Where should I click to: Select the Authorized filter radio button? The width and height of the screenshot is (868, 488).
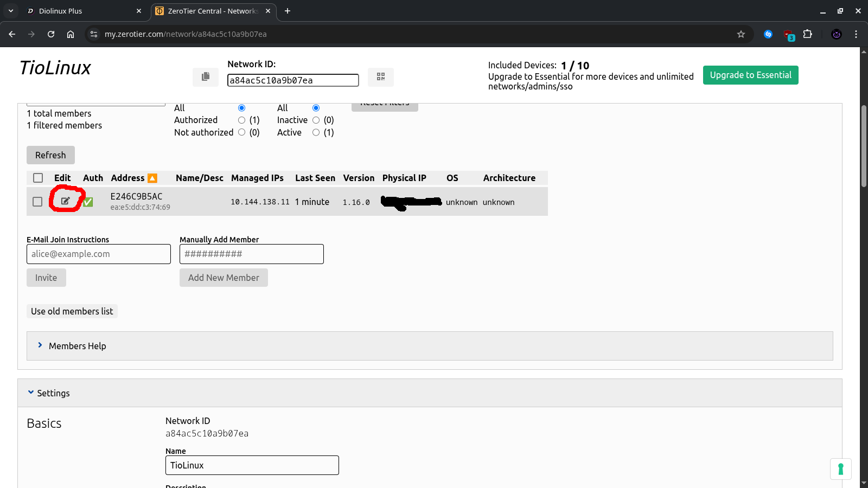(x=242, y=120)
